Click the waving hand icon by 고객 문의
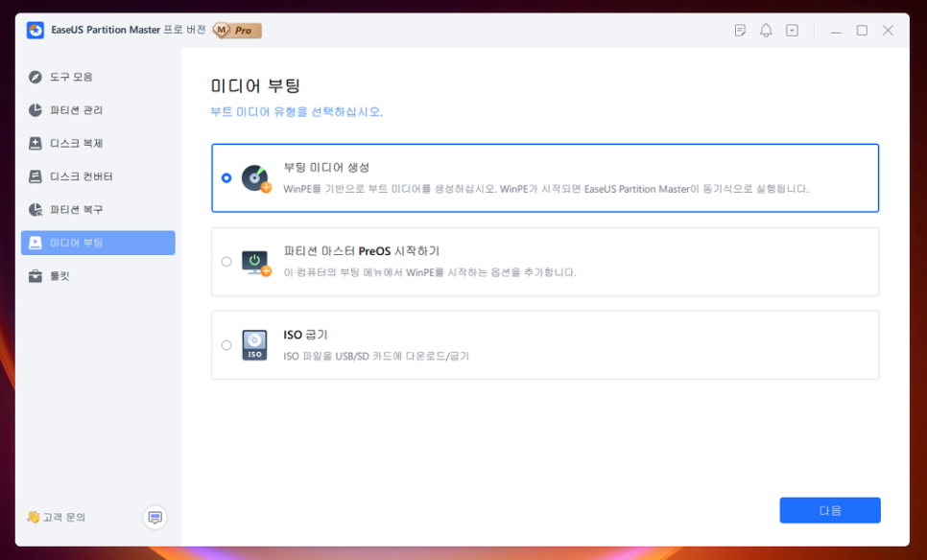927x560 pixels. [x=33, y=517]
